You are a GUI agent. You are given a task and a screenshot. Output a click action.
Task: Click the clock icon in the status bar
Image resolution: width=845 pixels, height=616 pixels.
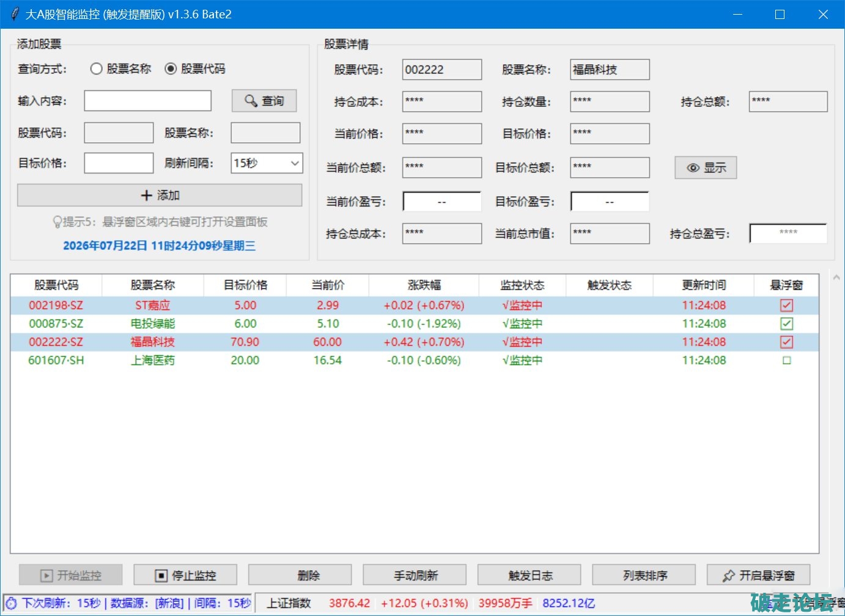click(x=11, y=604)
